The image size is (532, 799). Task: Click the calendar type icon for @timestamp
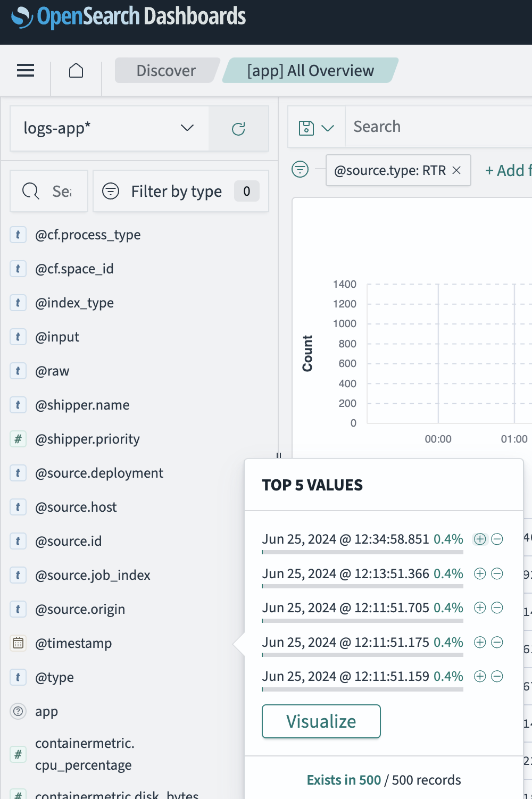click(x=18, y=643)
